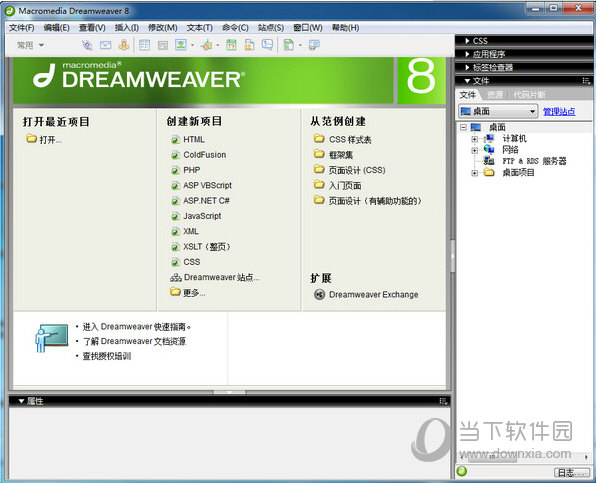Click the Date insert icon
596x483 pixels.
tap(231, 45)
